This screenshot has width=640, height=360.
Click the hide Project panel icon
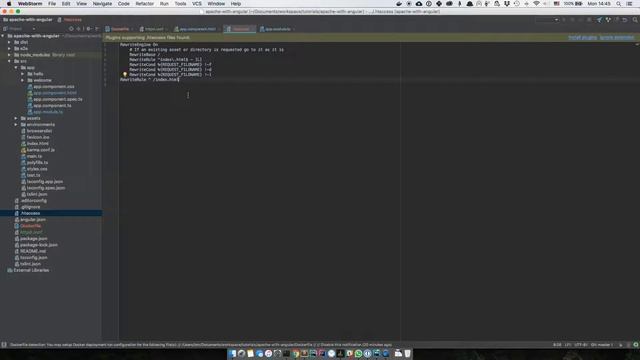pyautogui.click(x=97, y=29)
